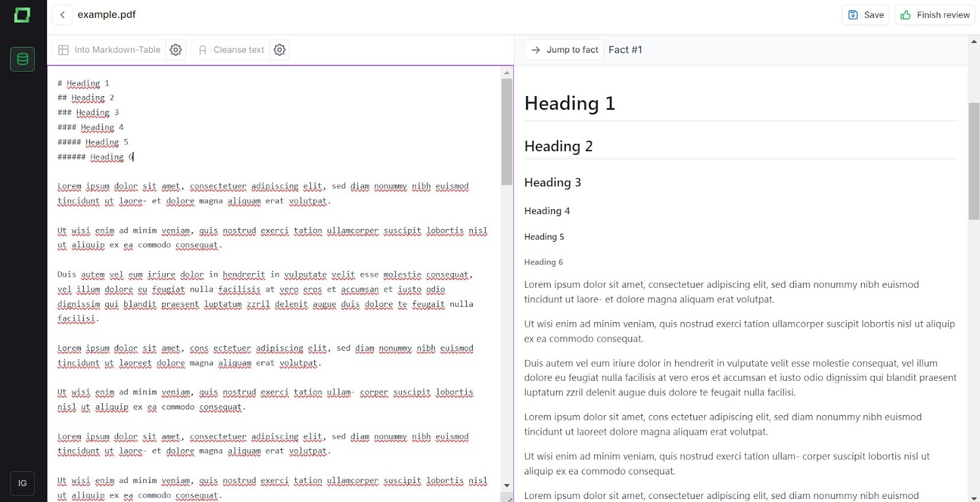Open the IG user avatar menu
The image size is (980, 502).
(x=23, y=483)
